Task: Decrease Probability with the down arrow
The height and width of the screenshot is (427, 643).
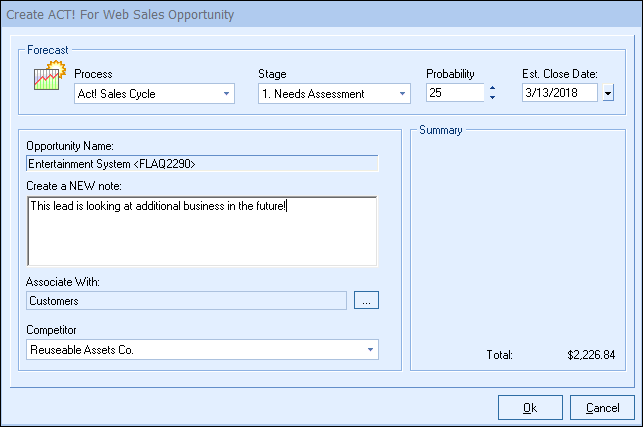Action: (x=493, y=97)
